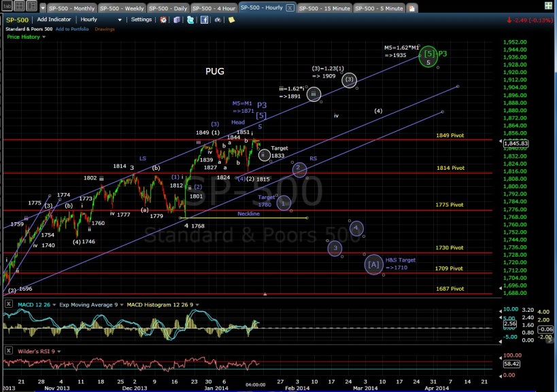Viewport: 557px width, 392px height.
Task: Close the SP-500 - Hourly tab
Action: coord(290,7)
